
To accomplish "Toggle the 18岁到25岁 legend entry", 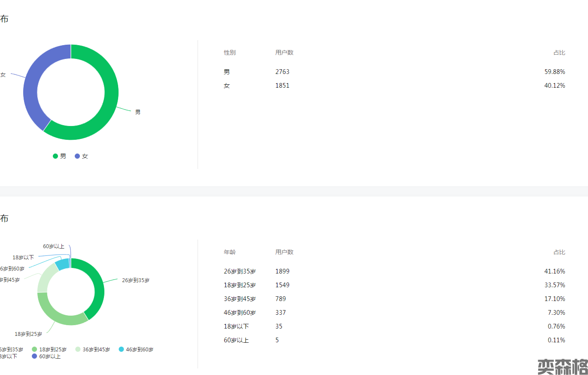I will (x=49, y=349).
